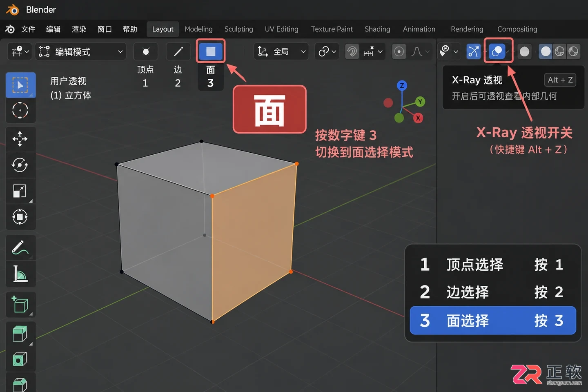
Task: Expand the 全局 transform orientation dropdown
Action: tap(281, 51)
